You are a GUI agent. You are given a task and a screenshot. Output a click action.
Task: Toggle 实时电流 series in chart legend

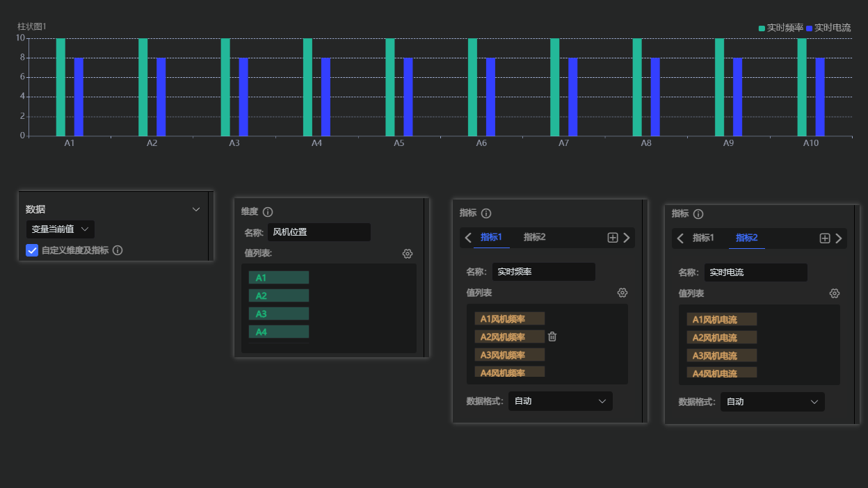tap(828, 28)
